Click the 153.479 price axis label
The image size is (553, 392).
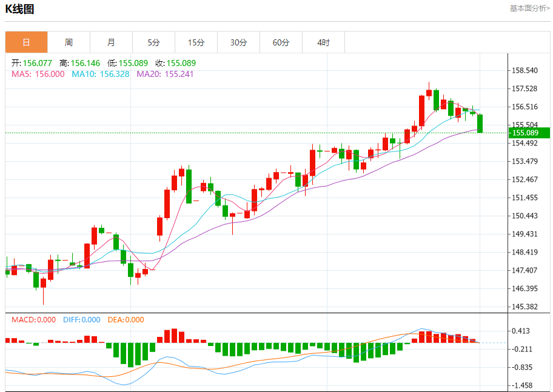click(525, 161)
